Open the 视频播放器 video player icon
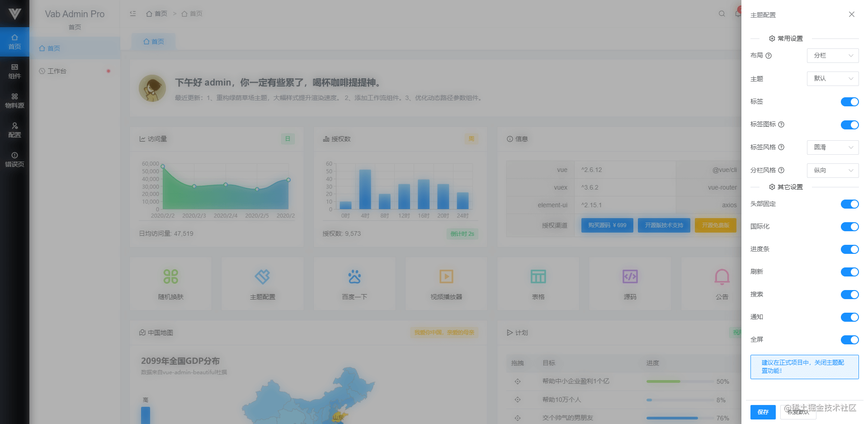868x424 pixels. 446,283
